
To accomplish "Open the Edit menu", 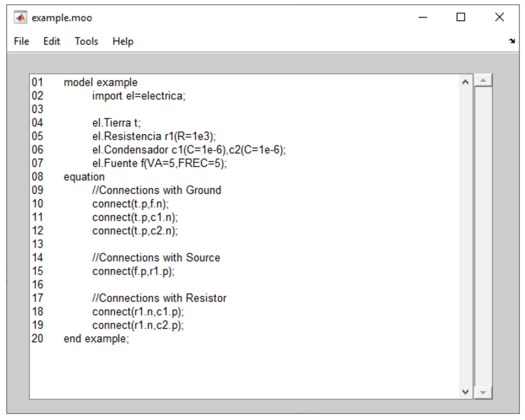I will tap(51, 41).
